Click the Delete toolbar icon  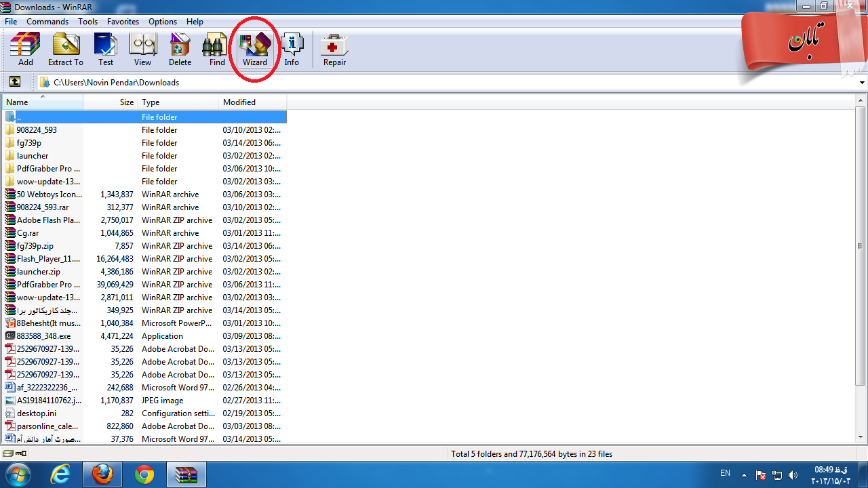click(x=180, y=49)
